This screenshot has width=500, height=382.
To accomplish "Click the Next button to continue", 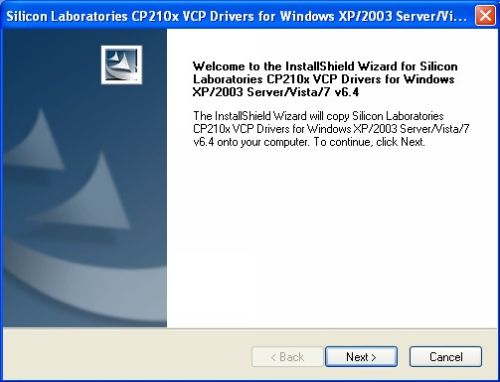I will click(x=361, y=357).
